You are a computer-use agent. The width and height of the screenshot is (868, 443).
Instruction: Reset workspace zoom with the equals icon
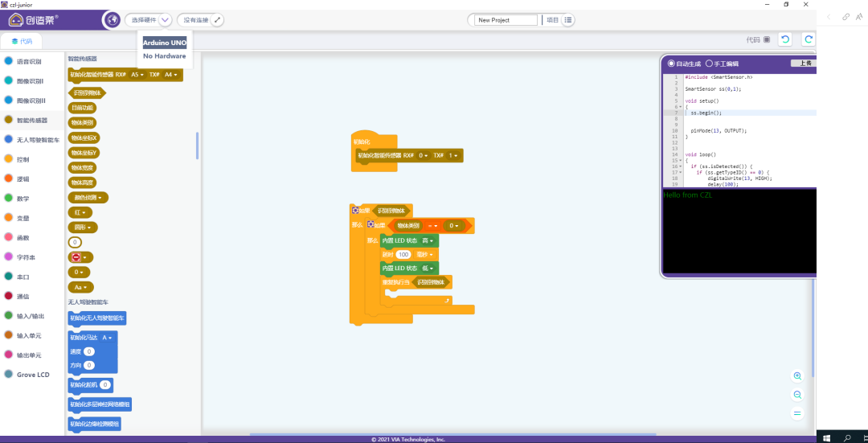[797, 413]
